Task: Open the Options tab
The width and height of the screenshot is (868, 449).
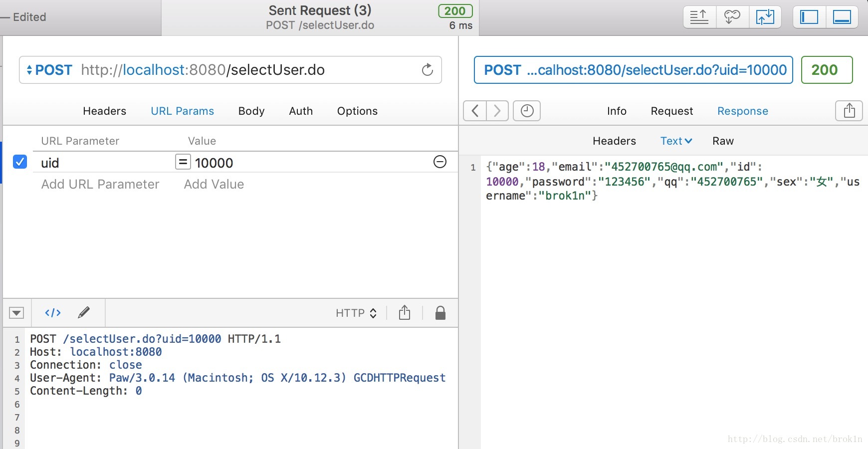Action: click(x=357, y=111)
